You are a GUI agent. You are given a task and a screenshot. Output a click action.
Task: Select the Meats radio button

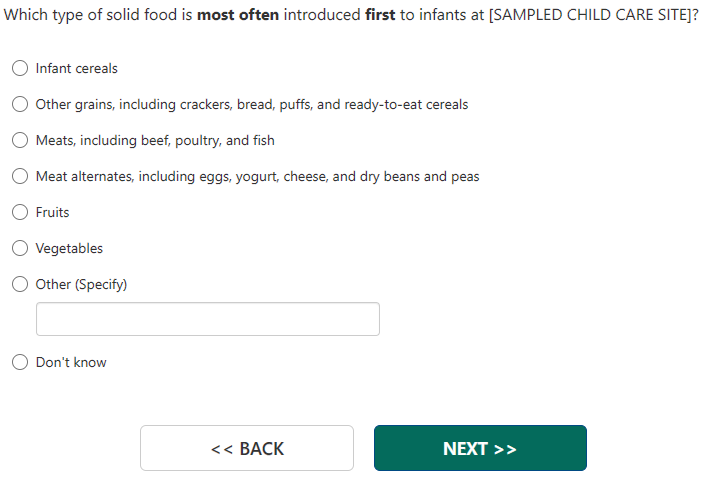(x=20, y=141)
